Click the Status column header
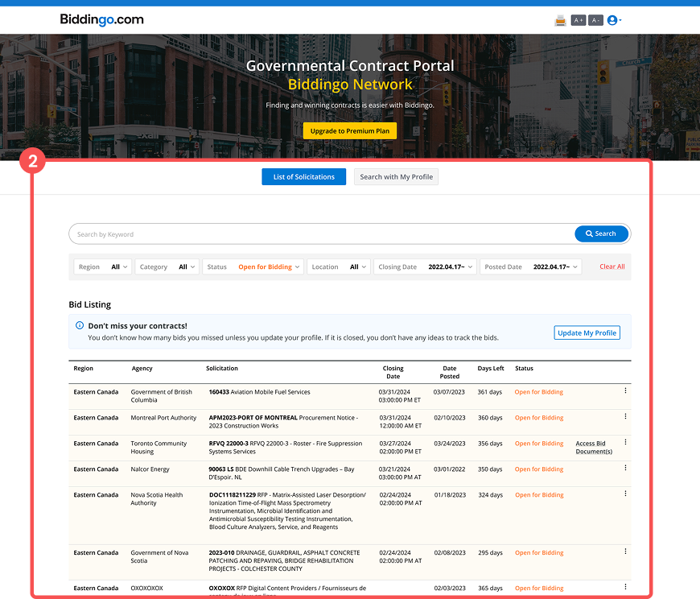The image size is (700, 599). coord(524,369)
